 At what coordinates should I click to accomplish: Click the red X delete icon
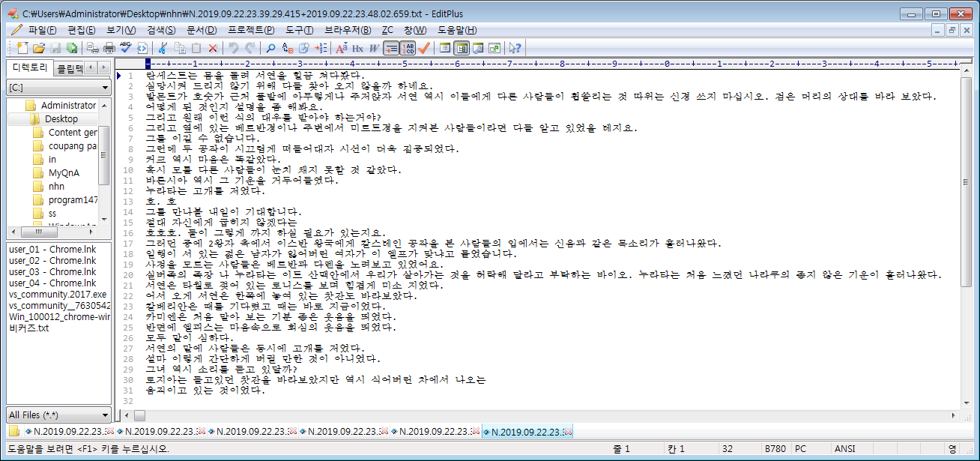click(x=213, y=48)
